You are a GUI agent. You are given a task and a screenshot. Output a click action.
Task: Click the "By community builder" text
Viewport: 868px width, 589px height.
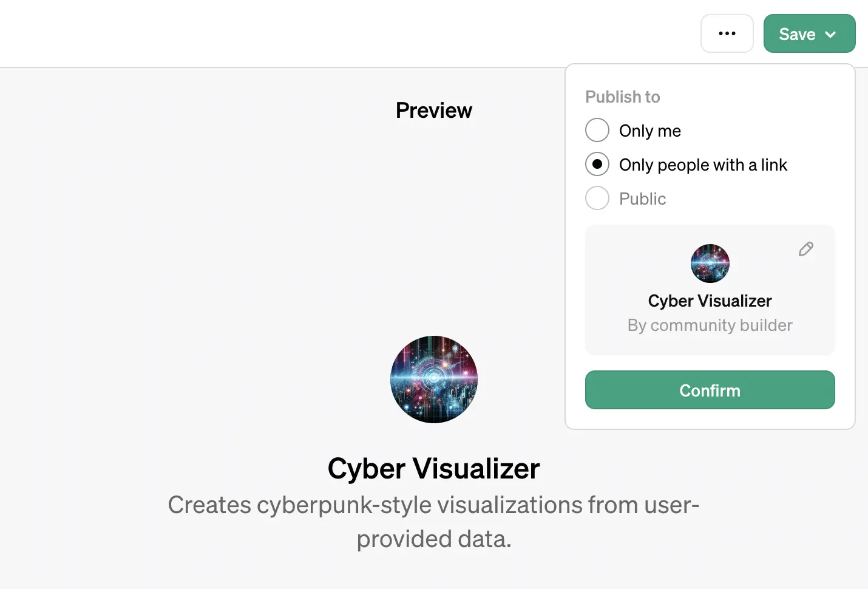coord(710,325)
